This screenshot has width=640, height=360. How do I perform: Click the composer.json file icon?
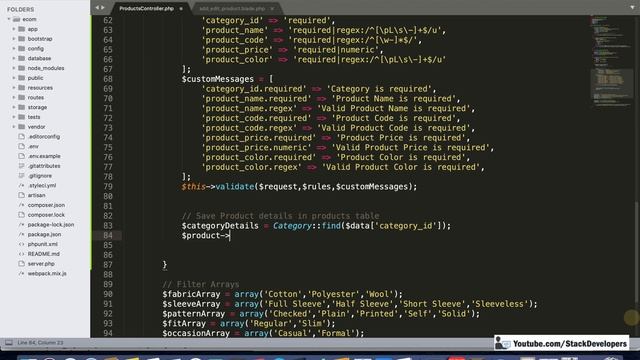tap(22, 205)
